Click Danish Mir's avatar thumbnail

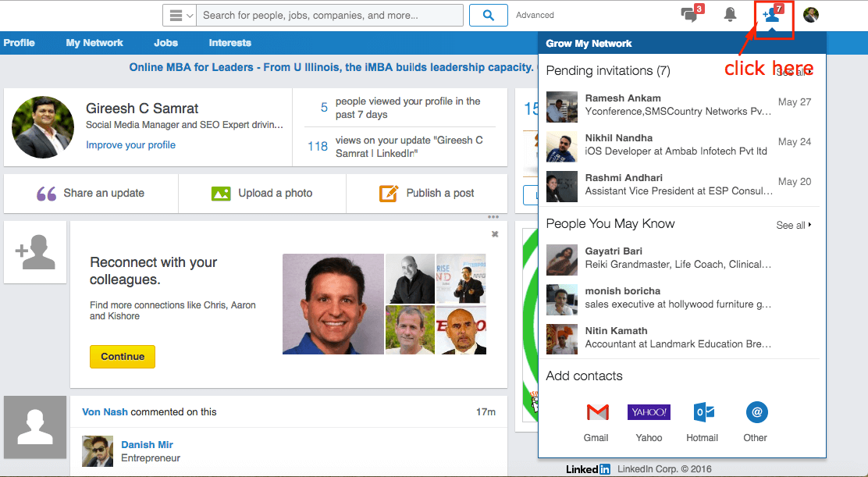click(x=98, y=451)
